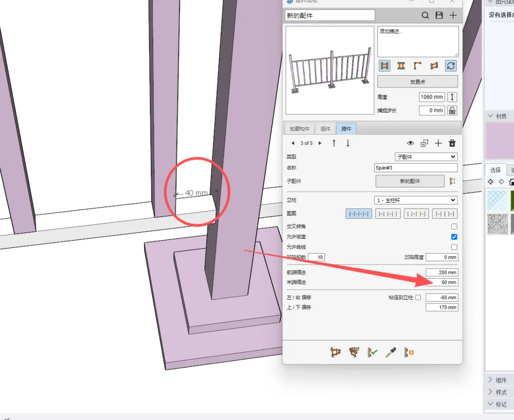Duplicate the span with the copy icon

[424, 143]
